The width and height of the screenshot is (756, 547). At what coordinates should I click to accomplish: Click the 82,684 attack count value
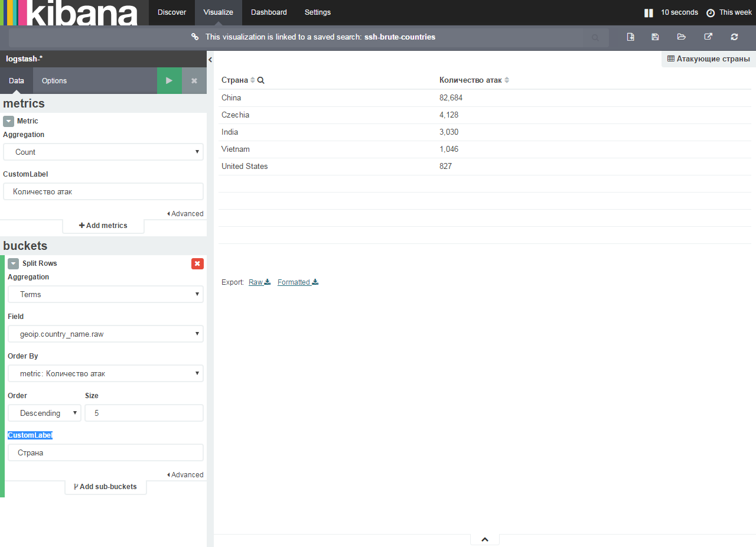tap(451, 98)
